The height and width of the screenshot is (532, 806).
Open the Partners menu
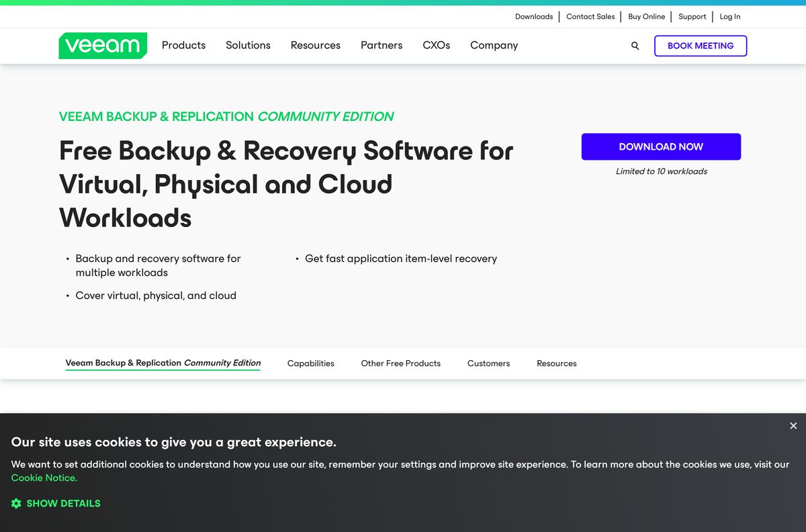[382, 45]
